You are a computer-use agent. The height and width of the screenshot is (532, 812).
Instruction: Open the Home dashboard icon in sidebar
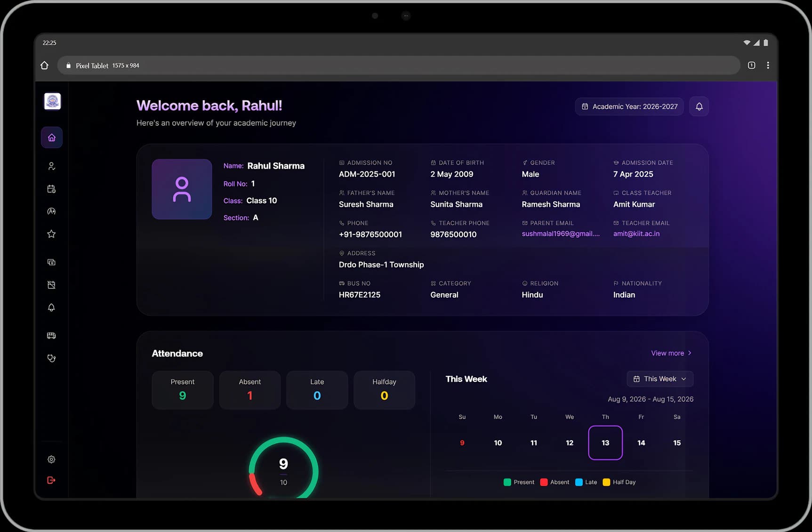click(x=52, y=137)
